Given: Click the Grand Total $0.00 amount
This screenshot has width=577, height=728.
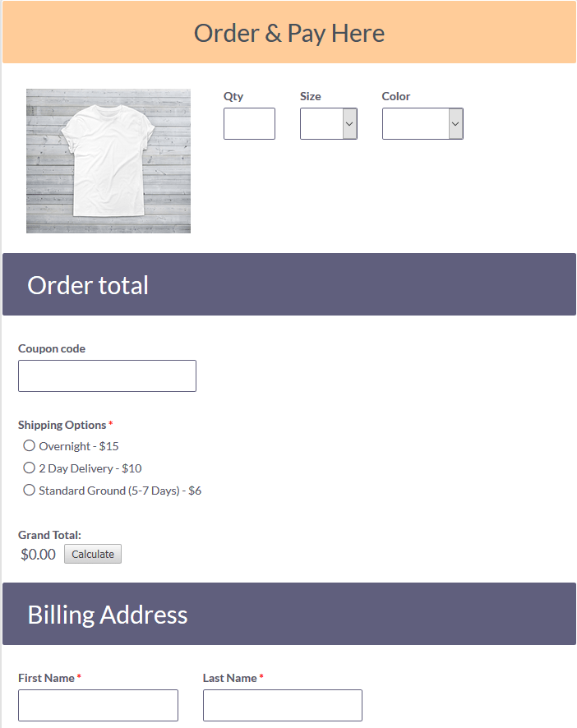Looking at the screenshot, I should tap(38, 554).
